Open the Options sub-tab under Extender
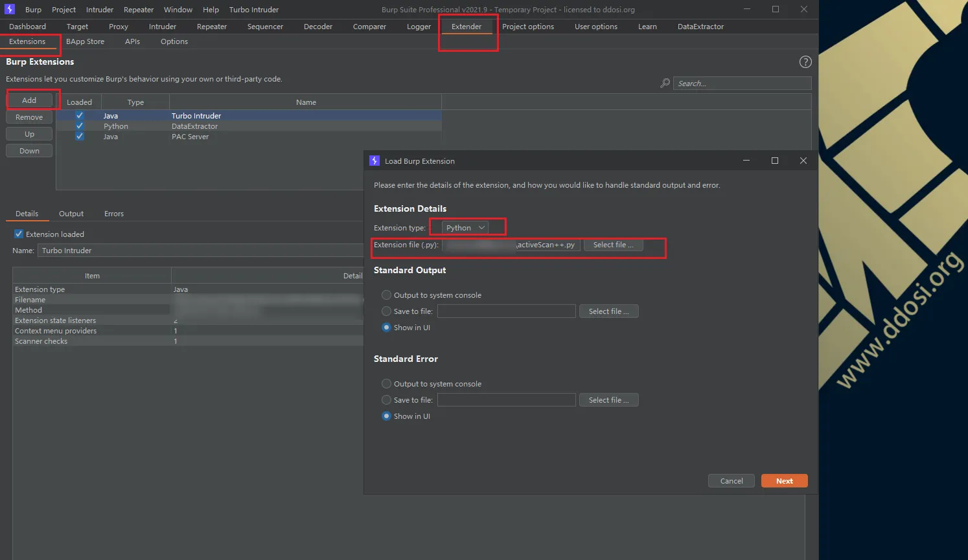 pos(174,41)
